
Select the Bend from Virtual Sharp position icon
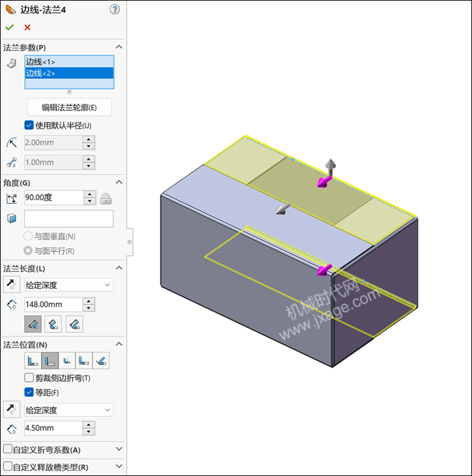(84, 361)
